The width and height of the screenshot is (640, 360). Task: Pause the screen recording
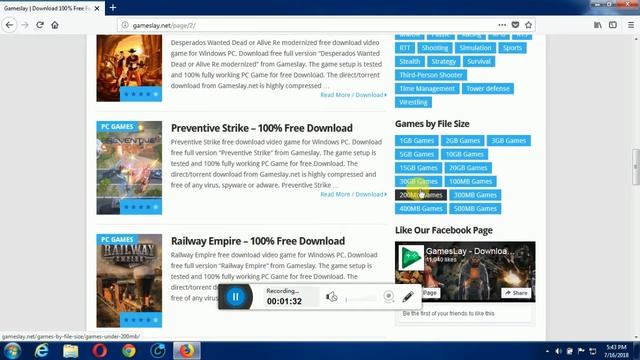236,297
